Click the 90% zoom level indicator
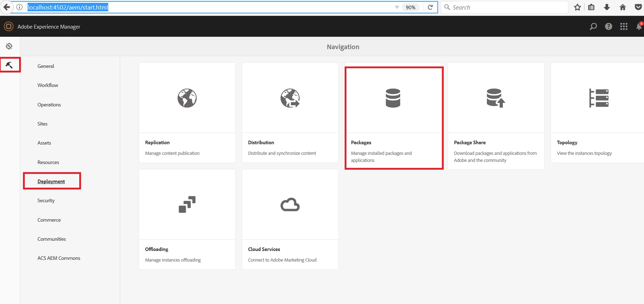Screen dimensions: 644x304 410,7
